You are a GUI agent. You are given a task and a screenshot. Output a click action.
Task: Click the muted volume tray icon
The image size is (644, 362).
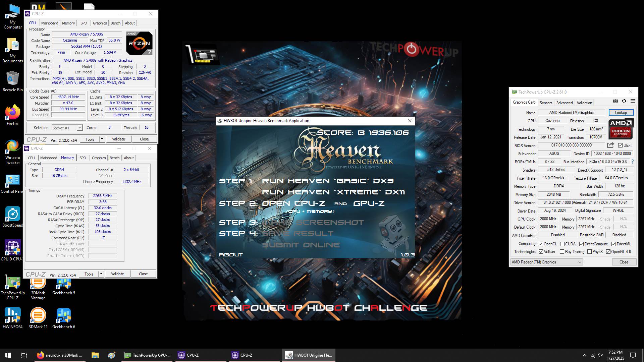tap(600, 355)
